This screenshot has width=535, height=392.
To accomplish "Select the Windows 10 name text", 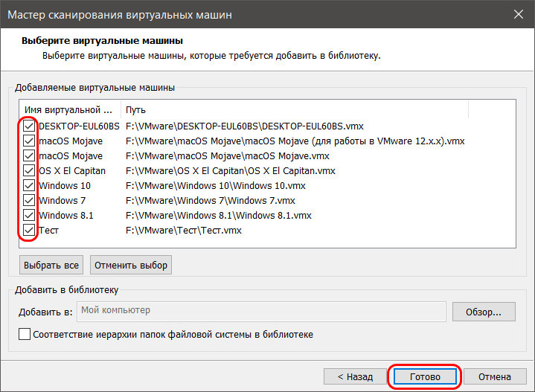I will click(x=65, y=186).
